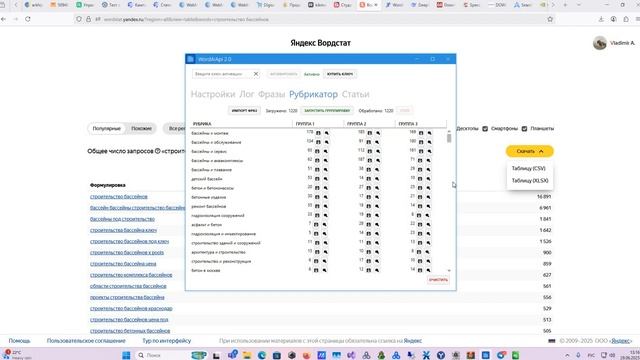The width and height of the screenshot is (640, 360).
Task: Search Группа 3 of 'бассейны и обслуживание' row
Action: (x=429, y=142)
